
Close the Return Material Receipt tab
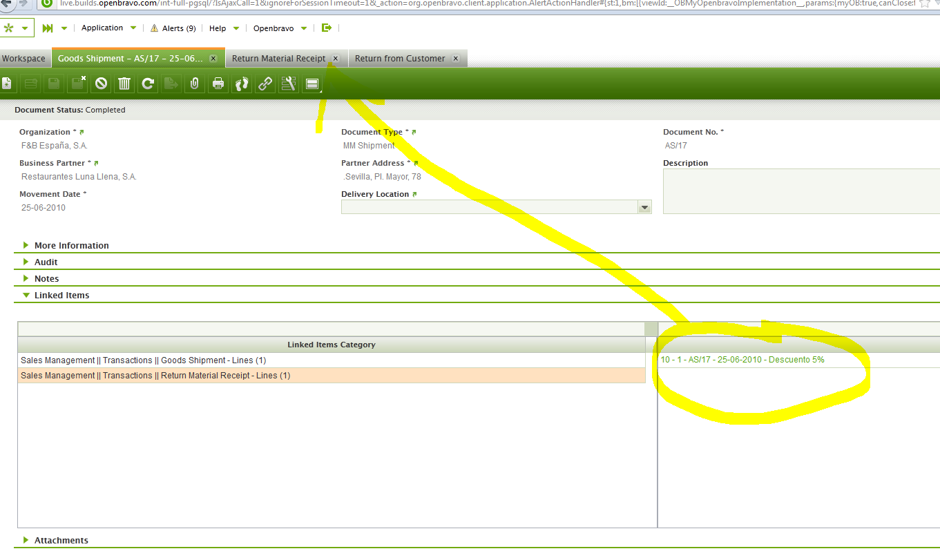pyautogui.click(x=336, y=59)
